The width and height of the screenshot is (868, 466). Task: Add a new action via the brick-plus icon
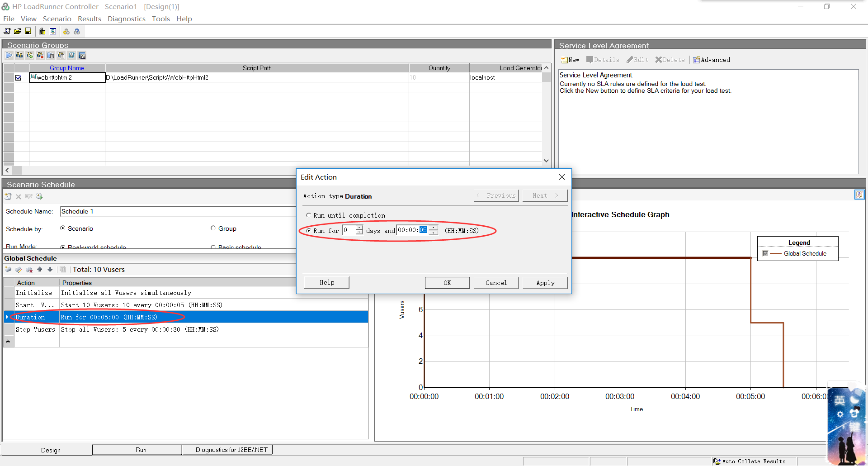tap(9, 269)
